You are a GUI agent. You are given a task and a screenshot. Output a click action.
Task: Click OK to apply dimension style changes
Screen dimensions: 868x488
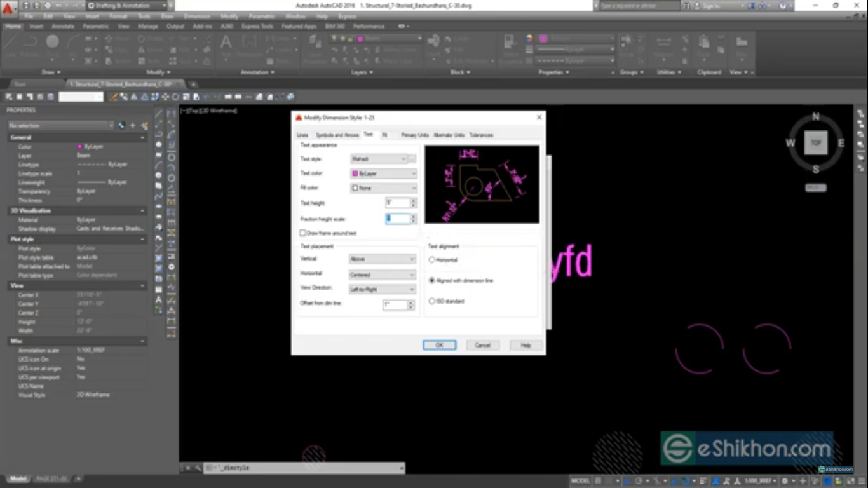439,344
